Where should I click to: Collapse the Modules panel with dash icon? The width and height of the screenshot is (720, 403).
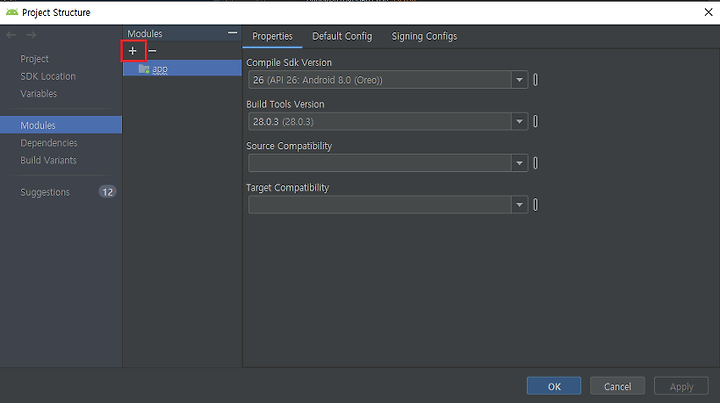coord(232,33)
